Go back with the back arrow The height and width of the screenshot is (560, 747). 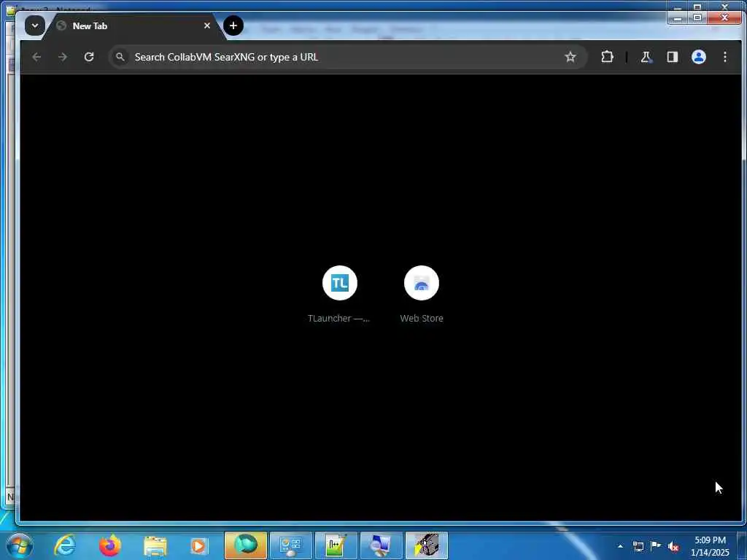point(36,57)
